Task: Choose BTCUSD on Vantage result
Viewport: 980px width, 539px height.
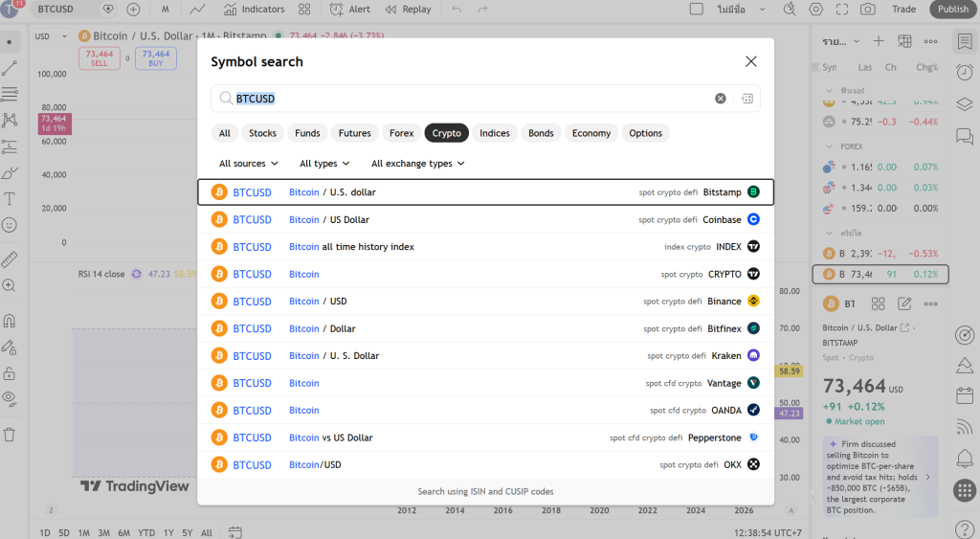Action: pos(485,383)
